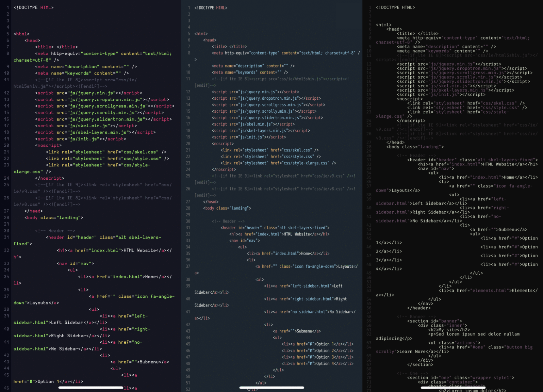Click meta description line in left editor
Image resolution: width=543 pixels, height=392 pixels.
coord(86,67)
